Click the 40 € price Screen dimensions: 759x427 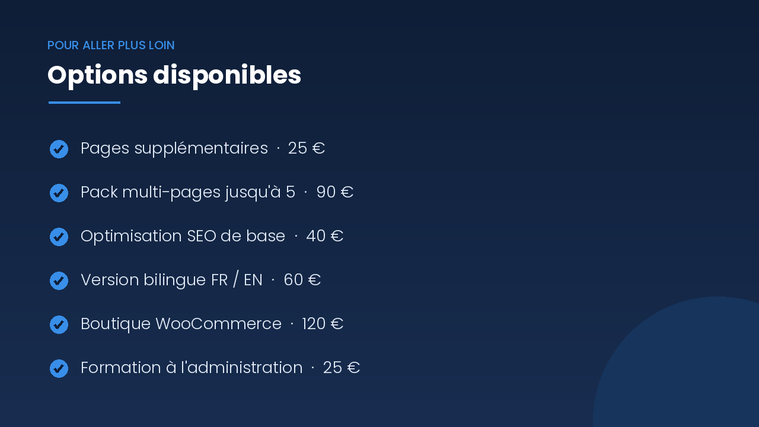[x=325, y=236]
